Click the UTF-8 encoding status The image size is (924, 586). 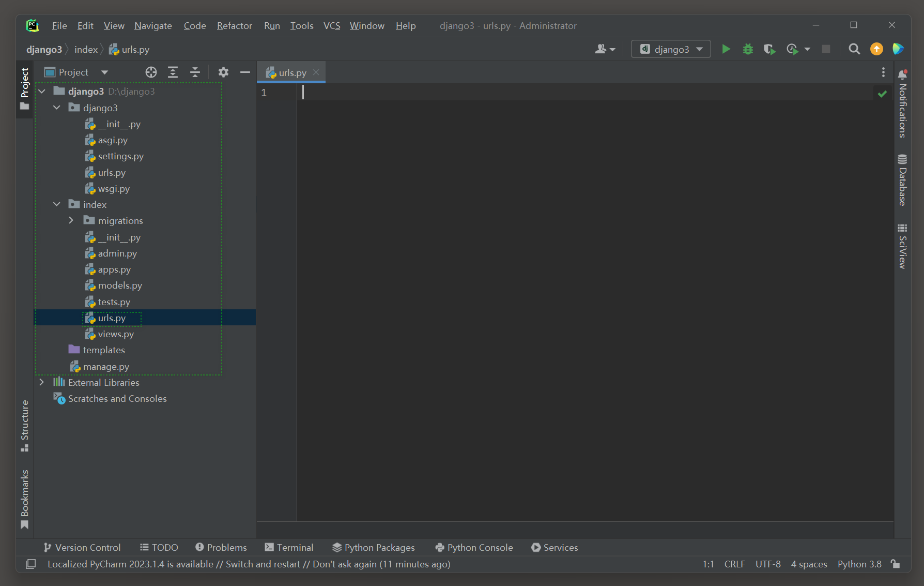pyautogui.click(x=768, y=564)
